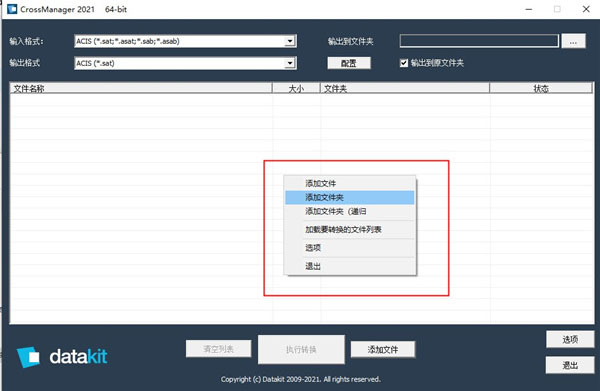Choose 添加文件夹 in the context menu
Screen dimensions: 600x391
pyautogui.click(x=350, y=197)
